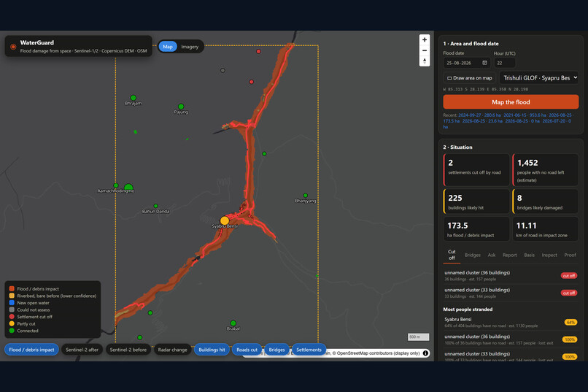Select the yellow Syabru Bensi settlement marker
588x392 pixels.
click(x=225, y=220)
